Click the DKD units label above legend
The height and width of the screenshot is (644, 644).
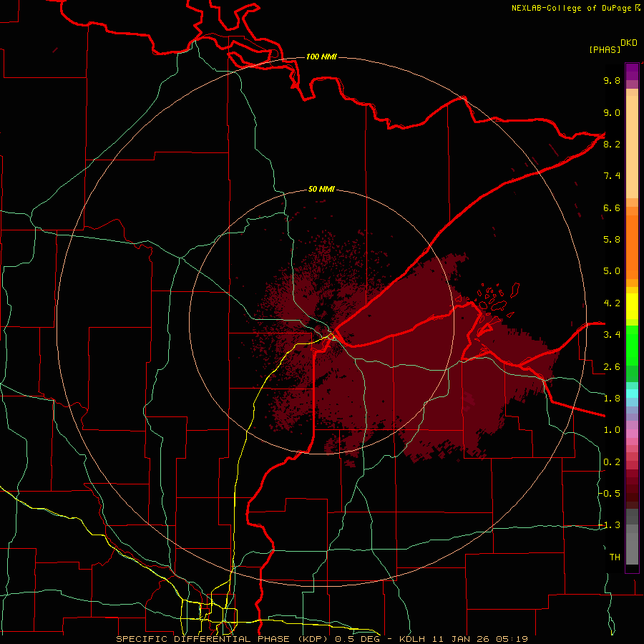[629, 43]
